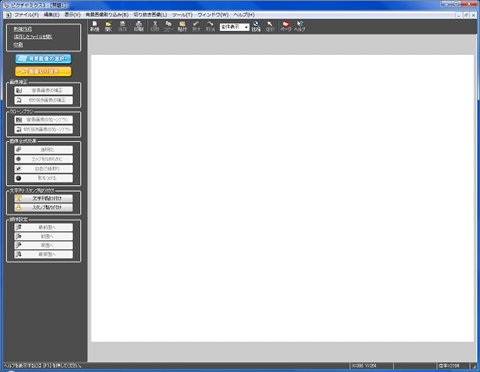Click the 貼付 (Paste) toolbar icon
The image size is (480, 372).
(182, 26)
